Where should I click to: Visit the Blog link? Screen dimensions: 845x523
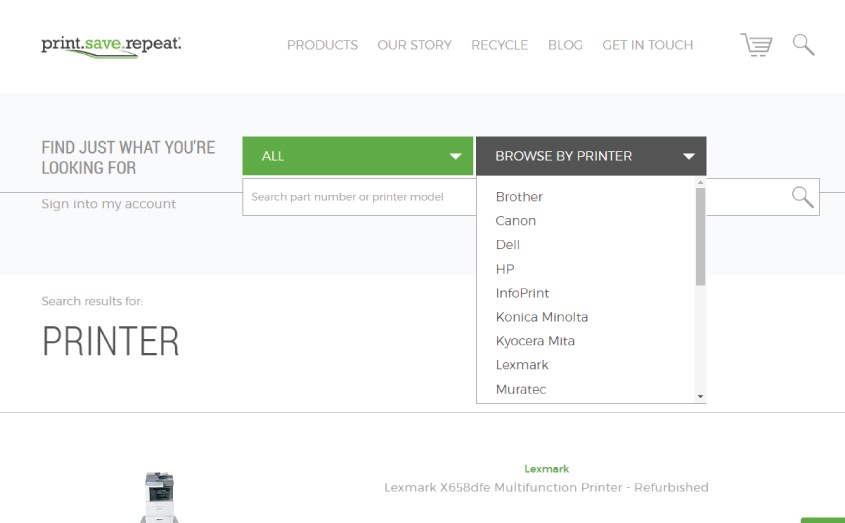click(x=565, y=45)
